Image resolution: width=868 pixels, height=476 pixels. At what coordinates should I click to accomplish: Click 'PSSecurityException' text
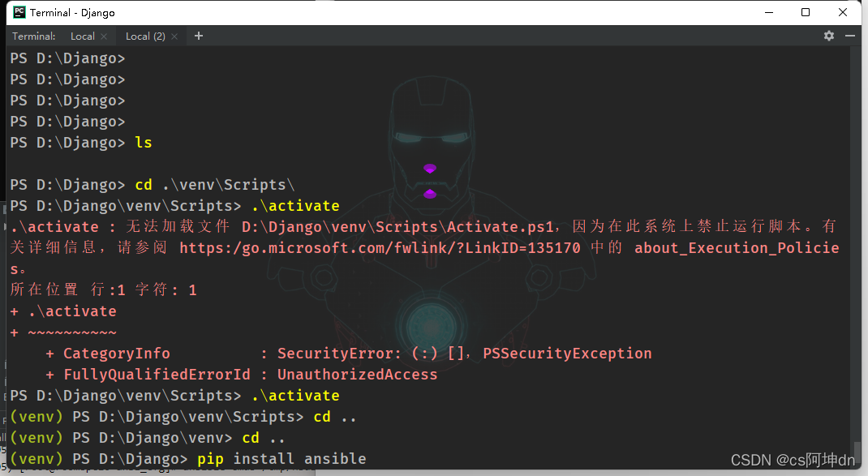(x=567, y=353)
